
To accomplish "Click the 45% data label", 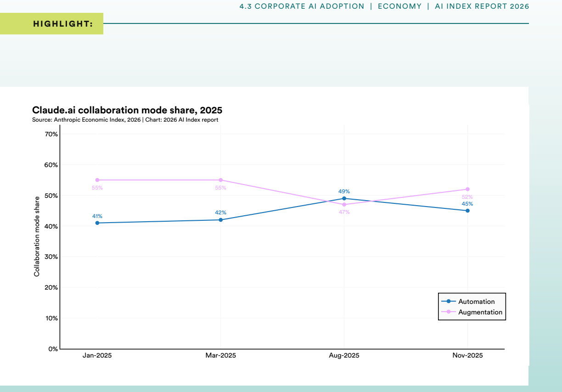I will coord(467,204).
